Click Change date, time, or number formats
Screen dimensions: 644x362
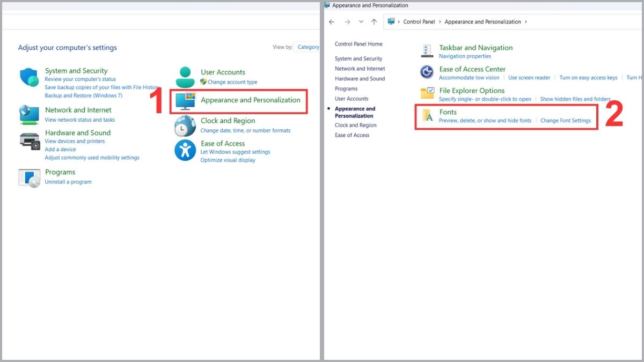pyautogui.click(x=245, y=130)
